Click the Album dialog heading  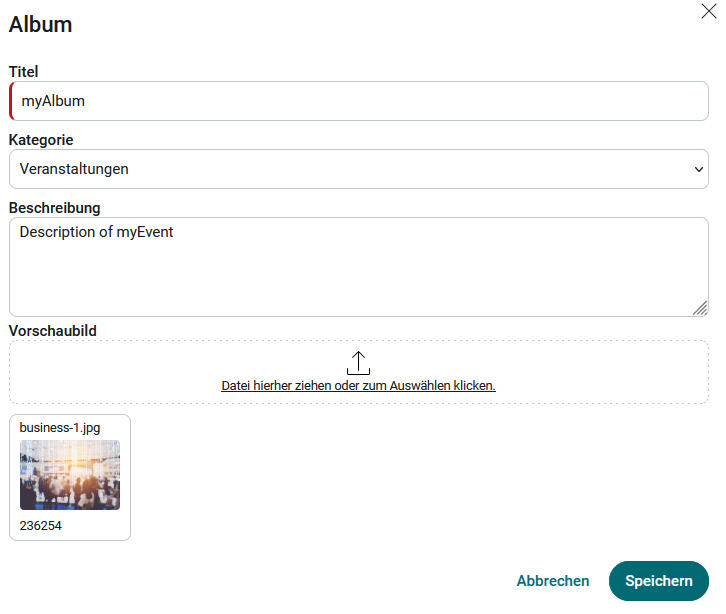41,25
